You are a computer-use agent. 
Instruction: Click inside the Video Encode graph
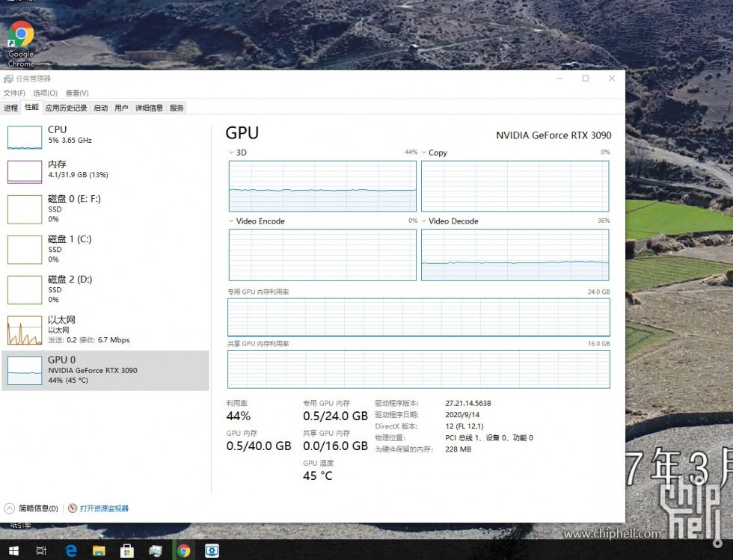[x=322, y=255]
